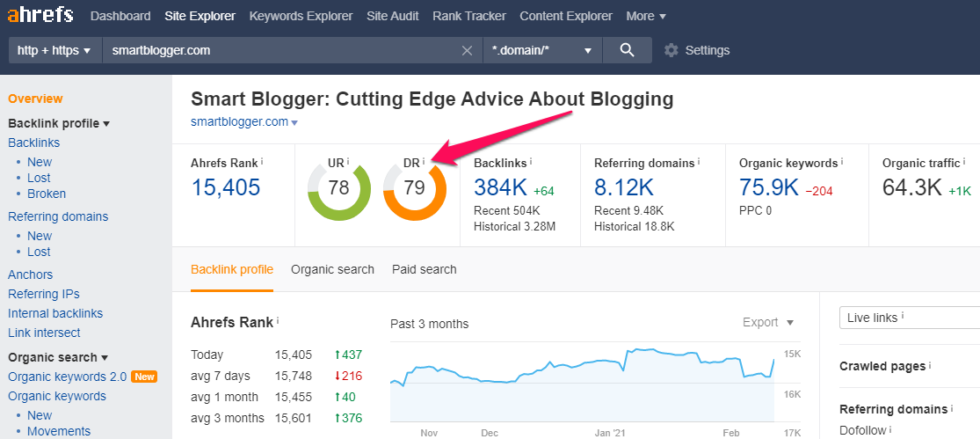The height and width of the screenshot is (439, 980).
Task: Open Organic keywords in sidebar
Action: [x=57, y=396]
